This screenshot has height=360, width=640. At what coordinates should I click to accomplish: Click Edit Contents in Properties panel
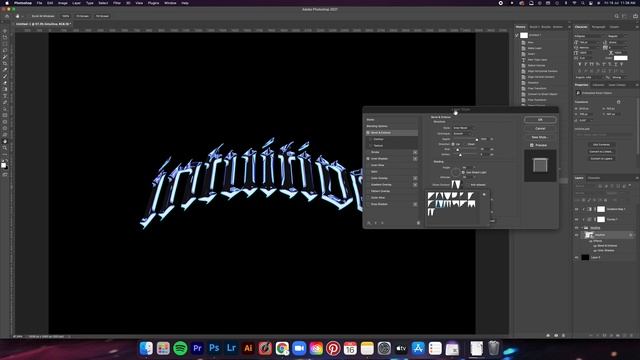[x=601, y=144]
